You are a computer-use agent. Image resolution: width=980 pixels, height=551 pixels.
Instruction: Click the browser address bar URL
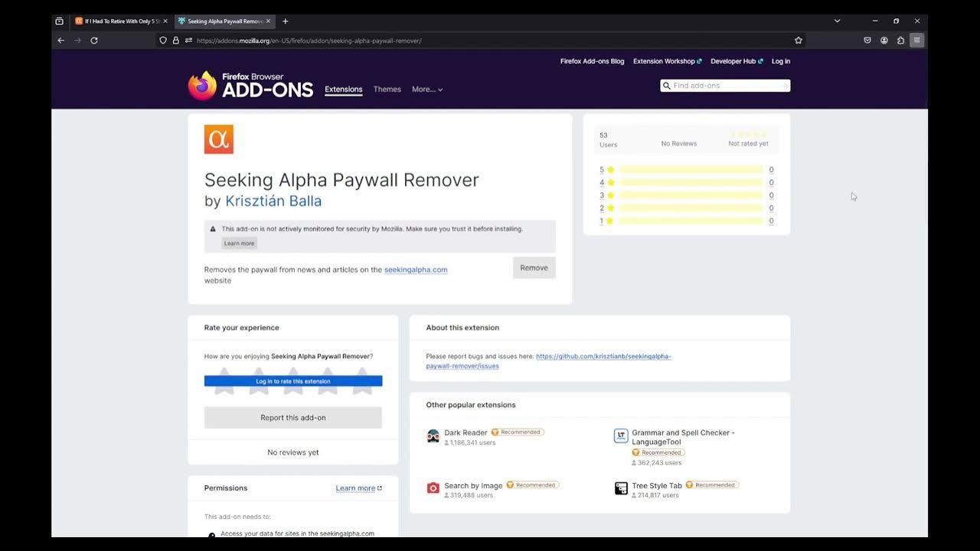click(x=309, y=41)
